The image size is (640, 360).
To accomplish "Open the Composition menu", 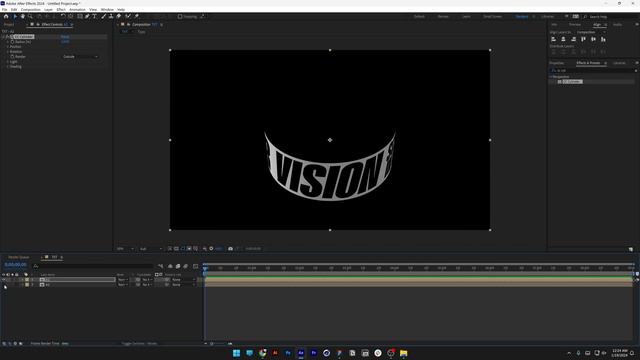I will click(x=31, y=9).
